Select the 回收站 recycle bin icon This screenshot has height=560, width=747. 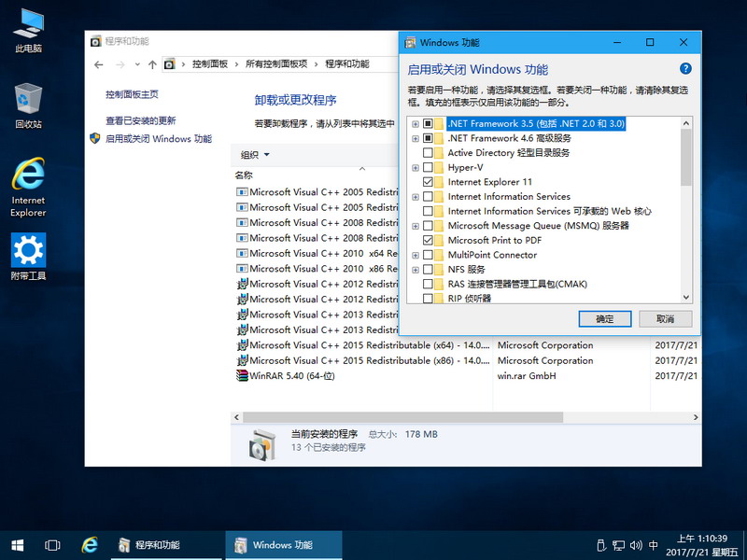[x=28, y=105]
